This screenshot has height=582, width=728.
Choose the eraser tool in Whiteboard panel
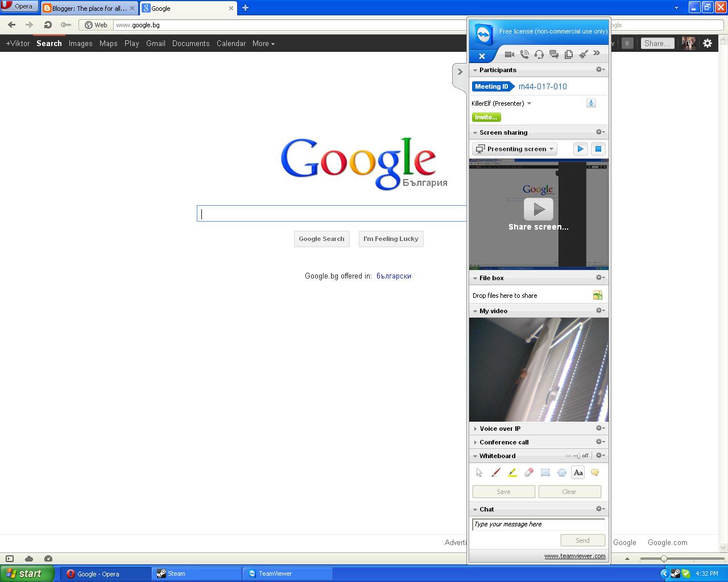click(x=528, y=472)
